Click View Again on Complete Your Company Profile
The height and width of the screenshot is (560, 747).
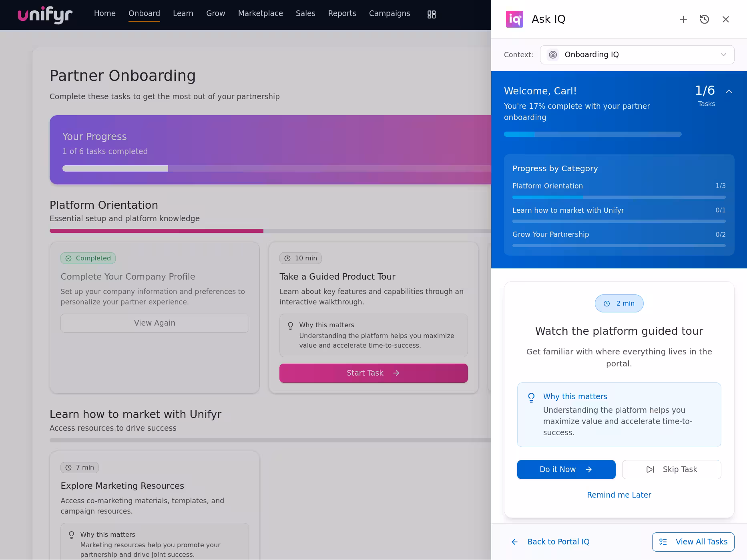(155, 323)
